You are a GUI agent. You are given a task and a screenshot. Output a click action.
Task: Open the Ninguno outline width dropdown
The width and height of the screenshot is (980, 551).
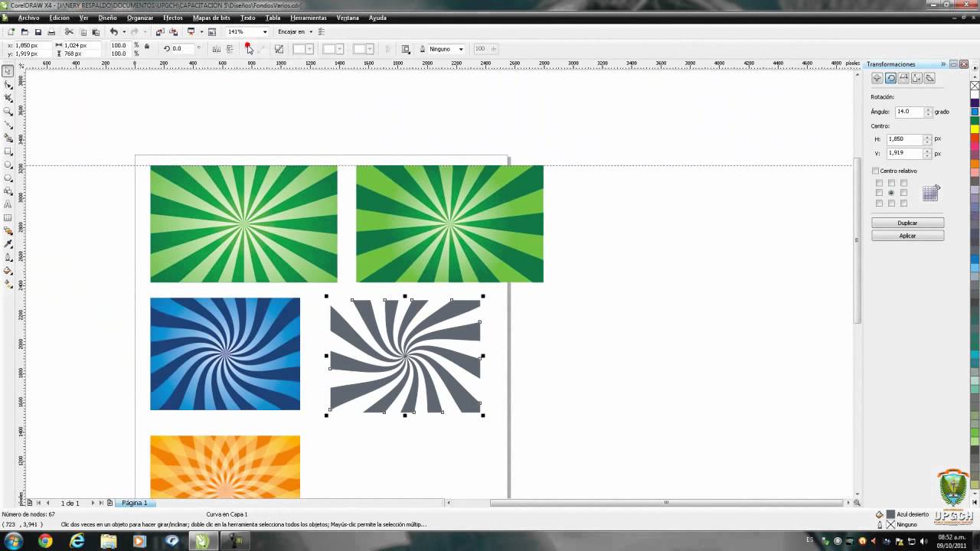pos(461,49)
